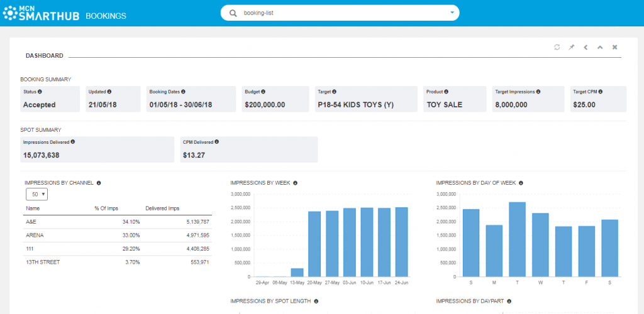The width and height of the screenshot is (644, 314).
Task: Click the DASHBOARD panel title
Action: point(45,56)
